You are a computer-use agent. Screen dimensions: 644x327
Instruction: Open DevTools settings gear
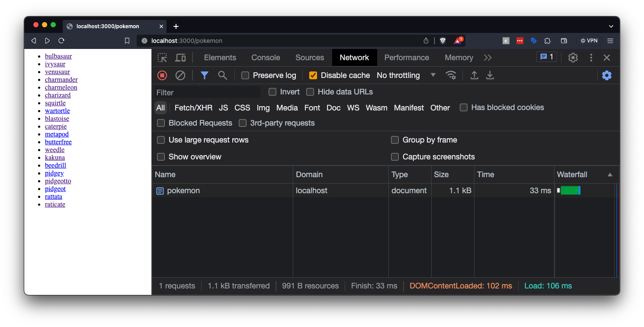pyautogui.click(x=573, y=58)
